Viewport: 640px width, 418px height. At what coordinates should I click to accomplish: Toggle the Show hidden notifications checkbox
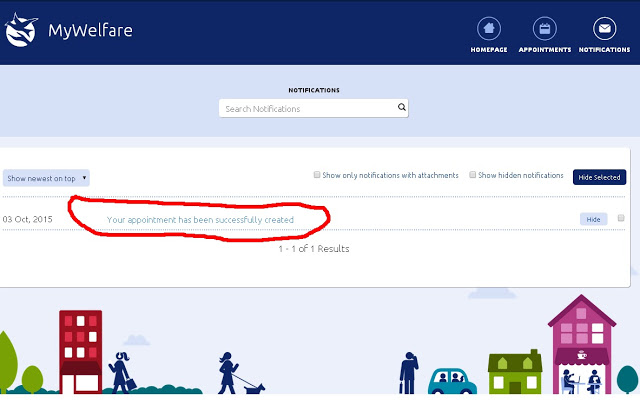473,175
